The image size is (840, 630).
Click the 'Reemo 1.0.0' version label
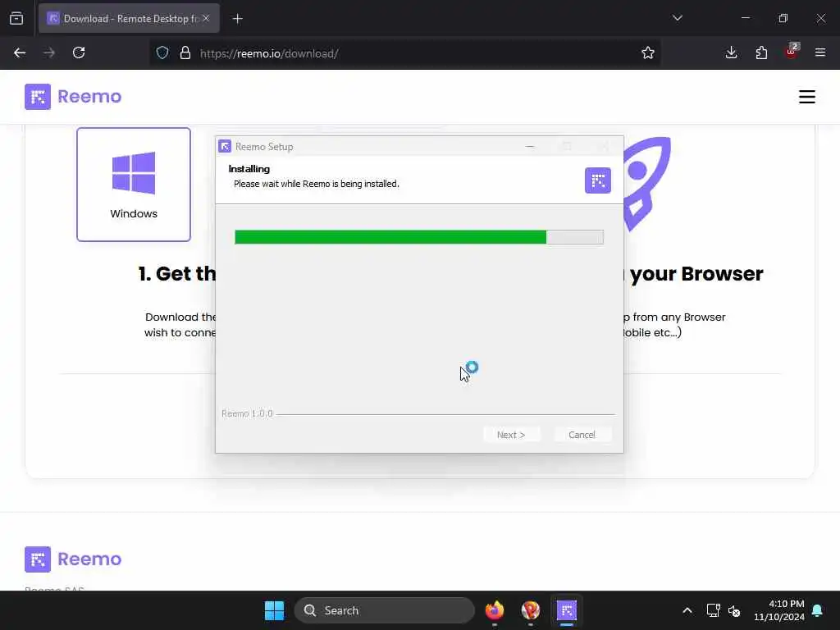pos(247,413)
